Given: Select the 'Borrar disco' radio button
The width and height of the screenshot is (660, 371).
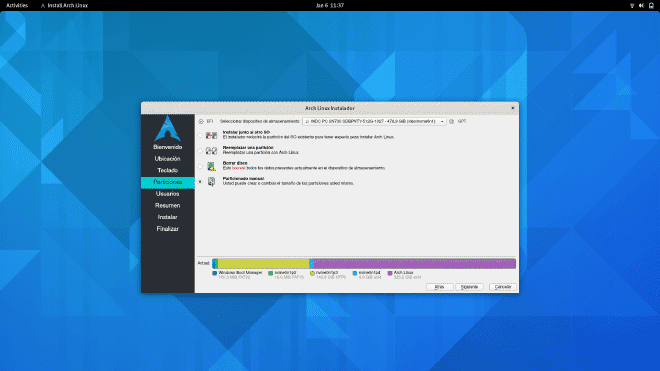Looking at the screenshot, I should (x=200, y=166).
